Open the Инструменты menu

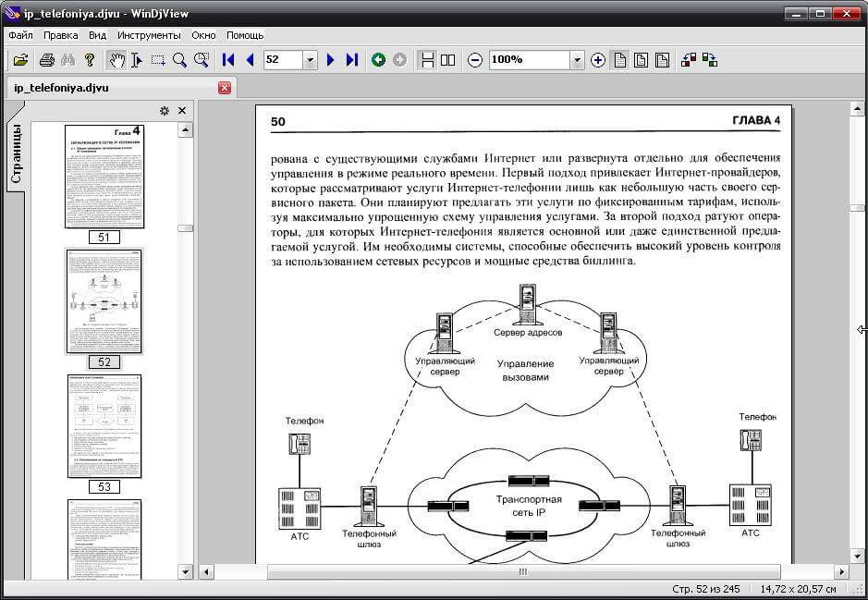pyautogui.click(x=149, y=35)
